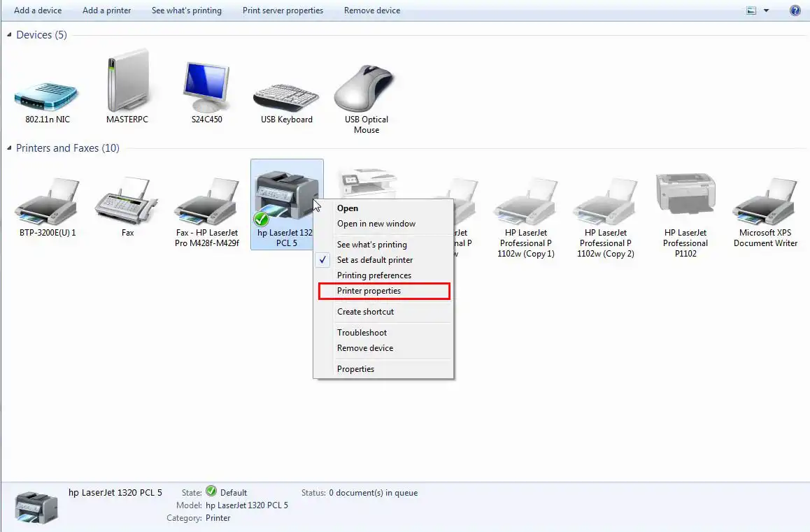810x532 pixels.
Task: Collapse the Devices (5) group
Action: click(10, 35)
